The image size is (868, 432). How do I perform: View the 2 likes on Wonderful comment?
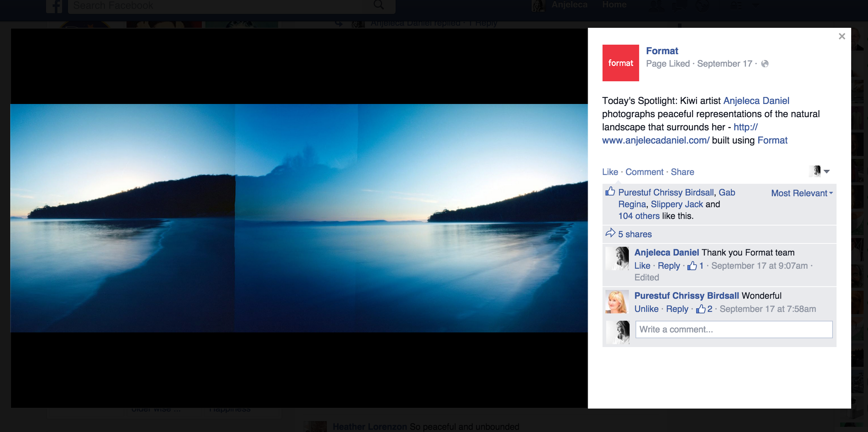pos(704,309)
